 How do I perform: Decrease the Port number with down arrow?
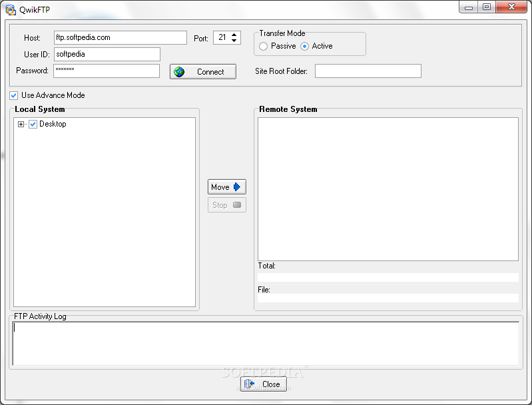pos(234,41)
